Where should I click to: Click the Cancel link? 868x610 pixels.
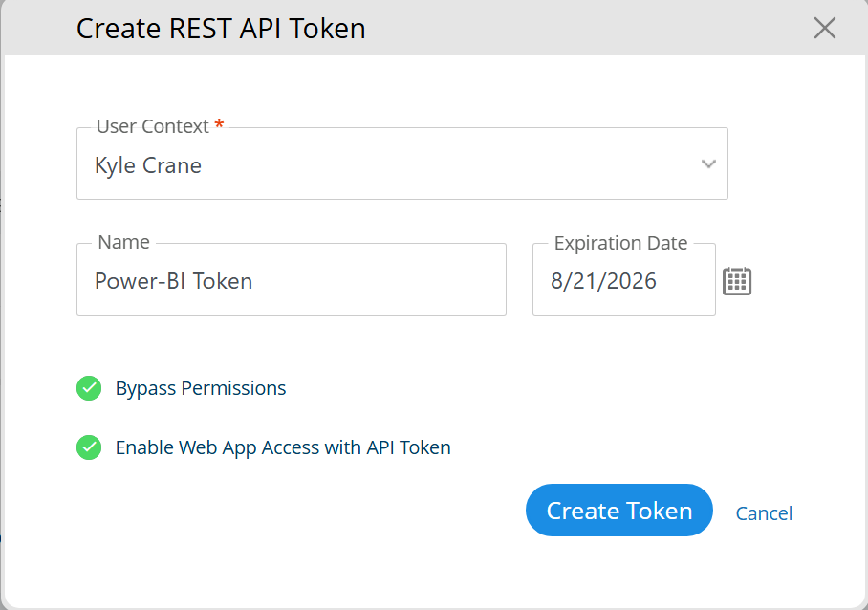[x=764, y=513]
